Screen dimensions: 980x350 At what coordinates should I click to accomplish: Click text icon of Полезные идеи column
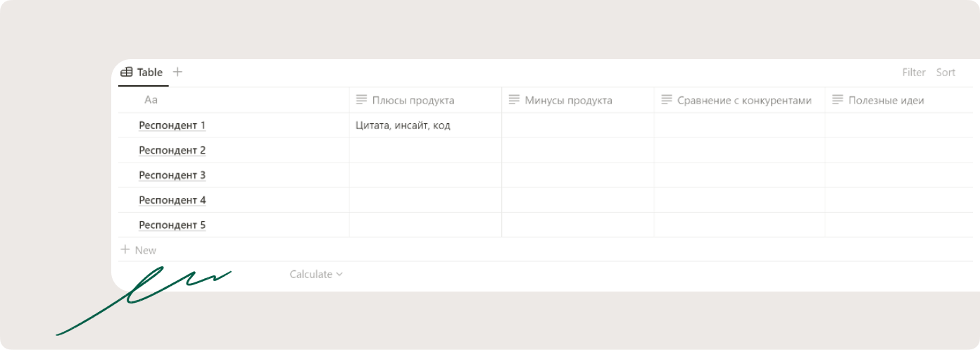pos(838,100)
